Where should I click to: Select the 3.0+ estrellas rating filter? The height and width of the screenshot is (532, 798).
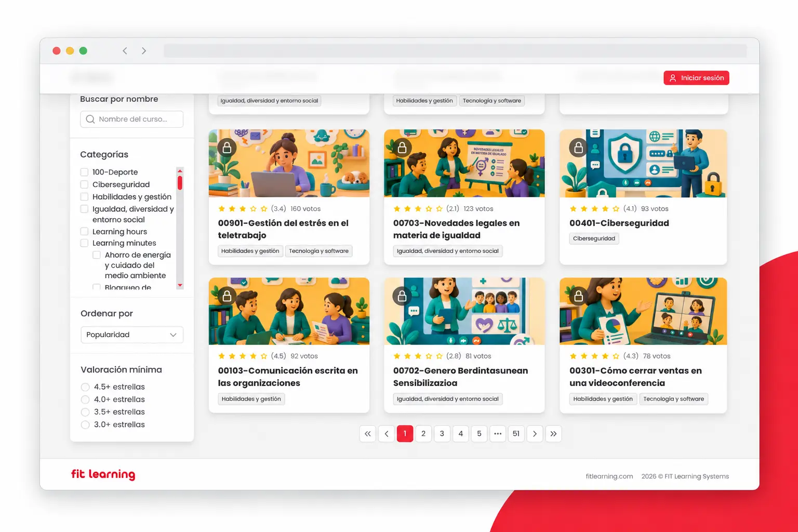[x=85, y=425]
